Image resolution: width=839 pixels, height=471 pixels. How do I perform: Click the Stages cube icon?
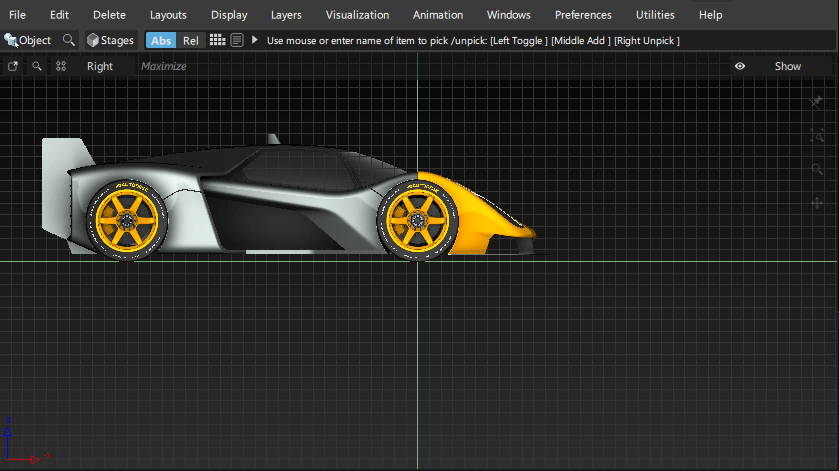[x=93, y=40]
